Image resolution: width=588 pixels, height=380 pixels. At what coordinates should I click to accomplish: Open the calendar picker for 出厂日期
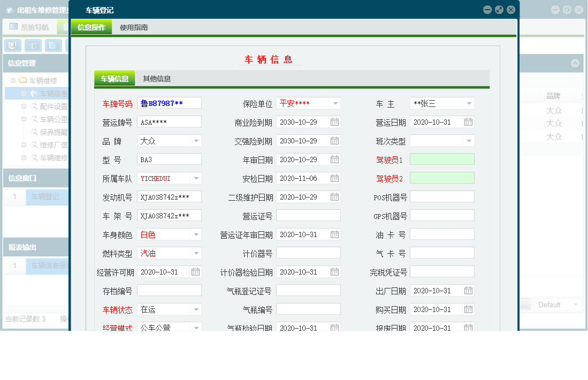point(468,291)
